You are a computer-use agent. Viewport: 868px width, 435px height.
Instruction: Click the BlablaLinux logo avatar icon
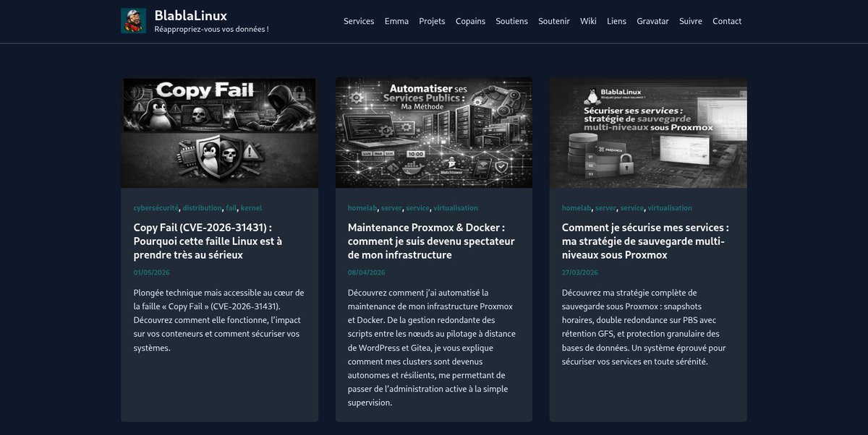click(x=133, y=21)
